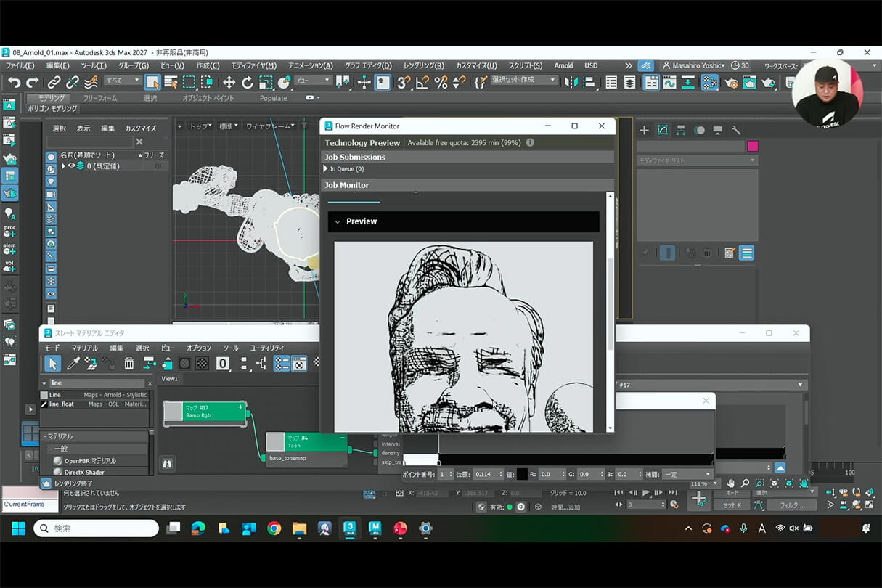Click Rectangular Selection Region icon

pyautogui.click(x=189, y=82)
